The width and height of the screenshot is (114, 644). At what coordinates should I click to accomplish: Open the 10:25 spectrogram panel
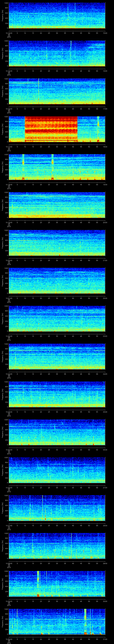tap(57, 432)
